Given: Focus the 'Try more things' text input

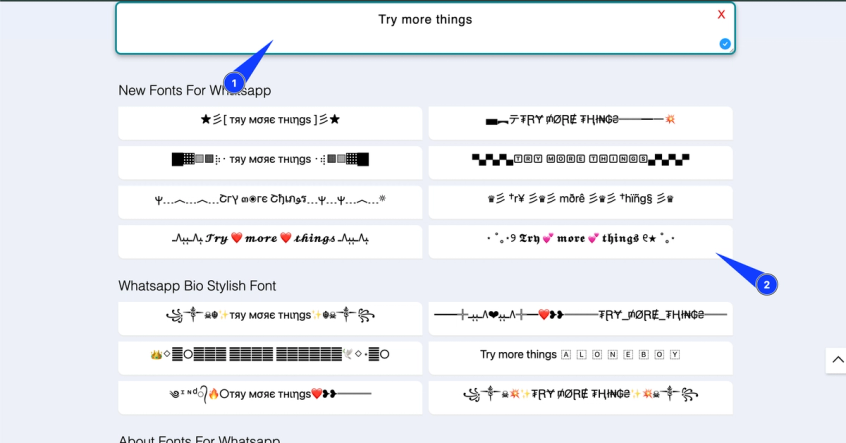Looking at the screenshot, I should coord(425,28).
